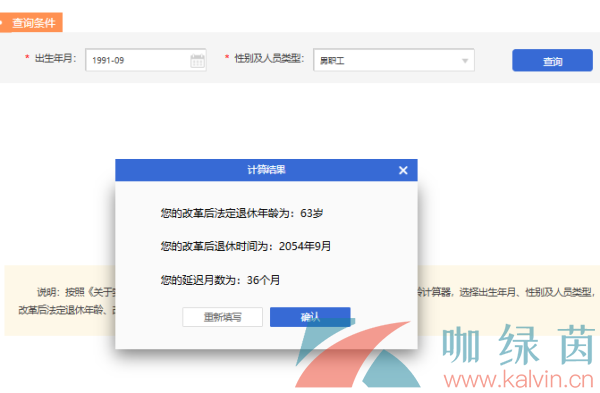
Task: Expand the 性别及人员类型 dropdown arrow
Action: (465, 60)
